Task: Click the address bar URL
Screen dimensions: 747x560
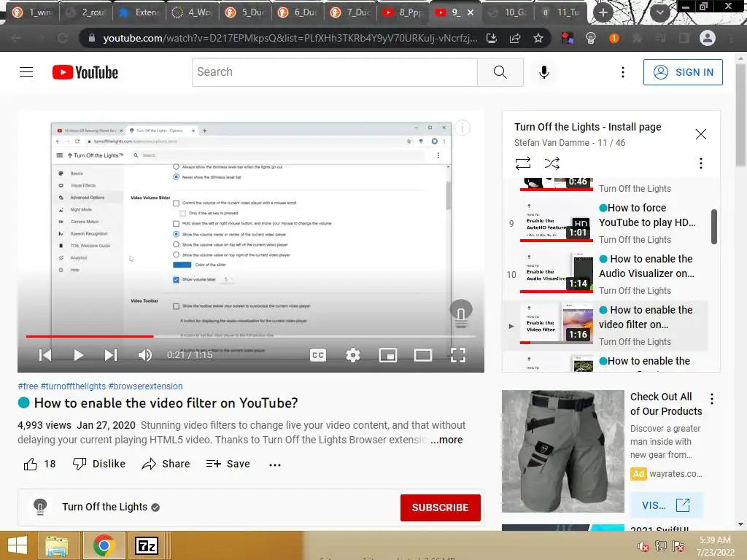Action: (x=290, y=38)
